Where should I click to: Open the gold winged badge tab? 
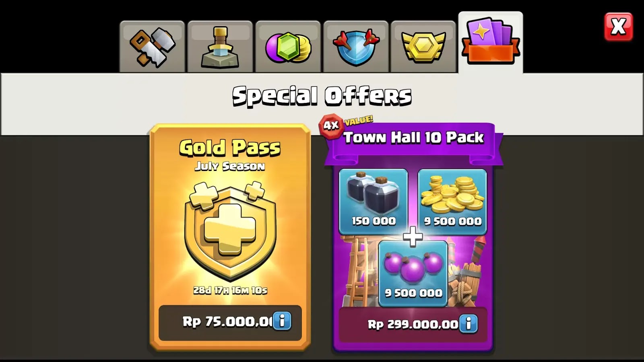423,47
